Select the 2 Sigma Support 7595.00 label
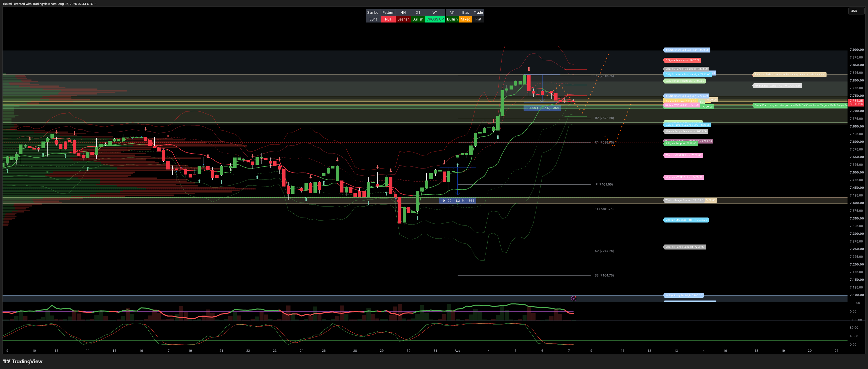The height and width of the screenshot is (369, 868). tap(680, 143)
